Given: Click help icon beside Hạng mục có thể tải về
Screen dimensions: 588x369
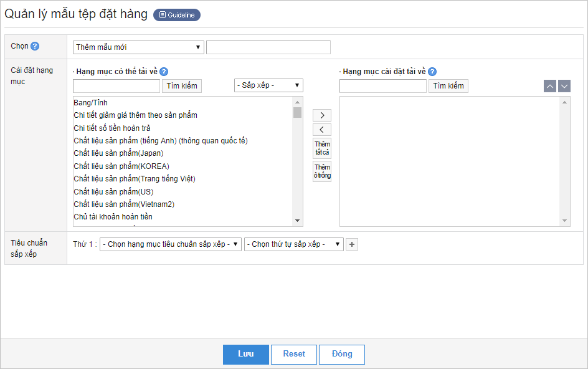Looking at the screenshot, I should (x=164, y=72).
